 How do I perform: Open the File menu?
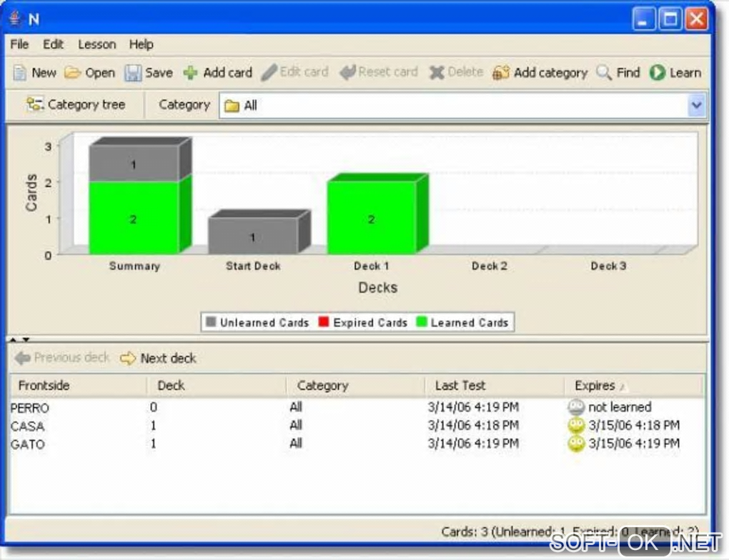click(19, 44)
